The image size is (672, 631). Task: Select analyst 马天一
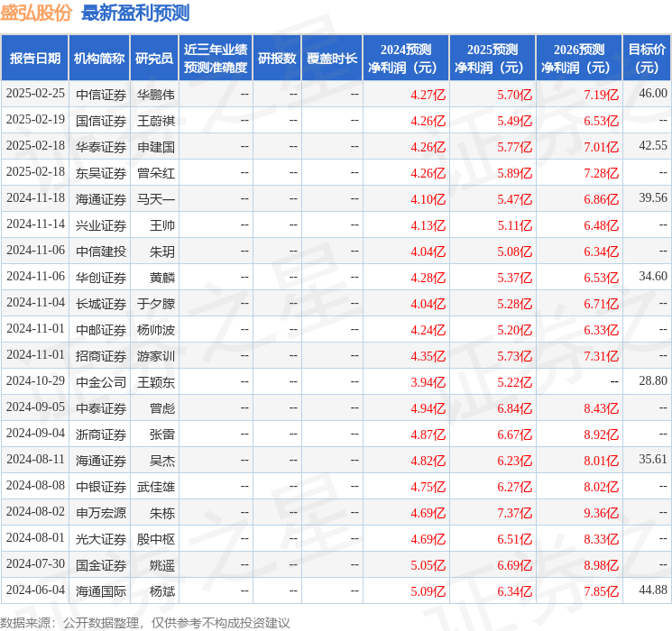tap(155, 199)
